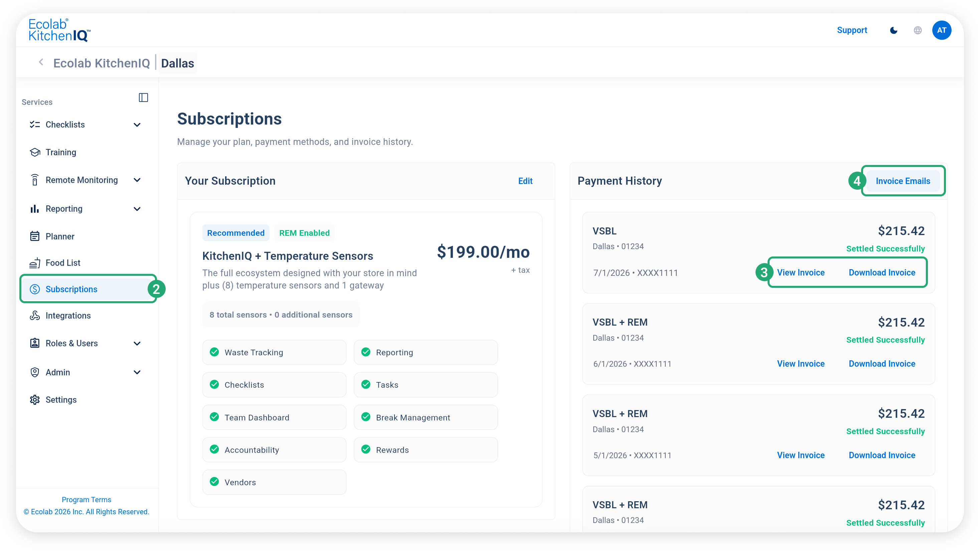Click the $199.00/mo price
Image resolution: width=980 pixels, height=551 pixels.
tap(483, 252)
